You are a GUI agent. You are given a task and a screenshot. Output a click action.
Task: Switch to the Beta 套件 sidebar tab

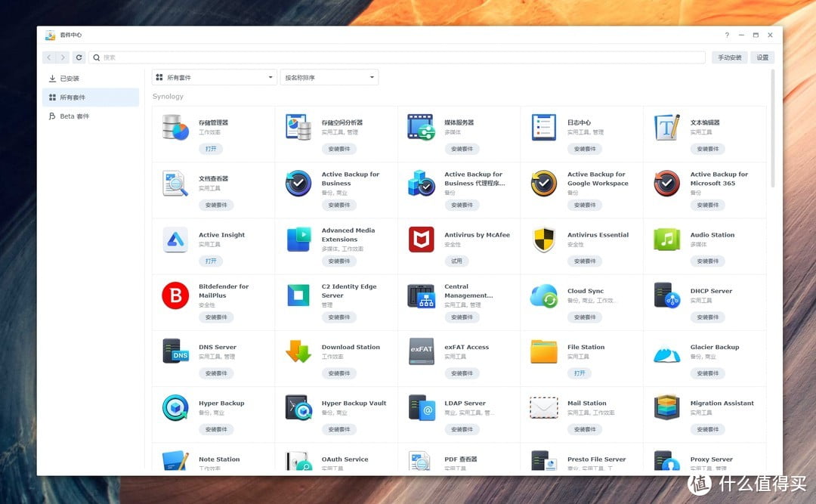(74, 116)
